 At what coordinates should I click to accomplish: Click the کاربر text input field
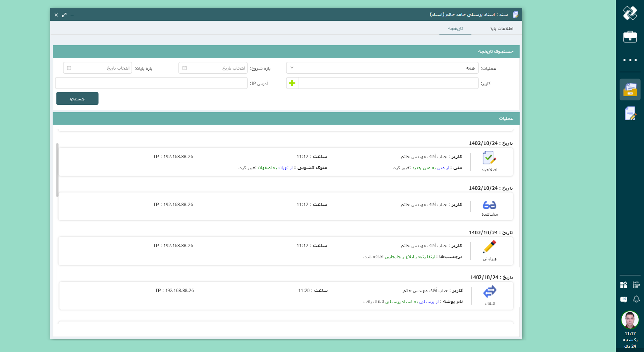pos(388,83)
